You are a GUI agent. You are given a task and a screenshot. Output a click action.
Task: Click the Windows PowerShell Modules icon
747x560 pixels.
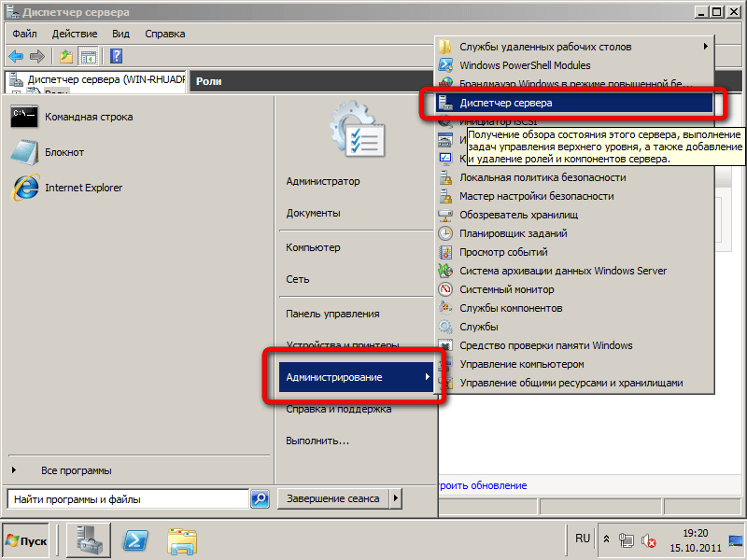tap(445, 65)
